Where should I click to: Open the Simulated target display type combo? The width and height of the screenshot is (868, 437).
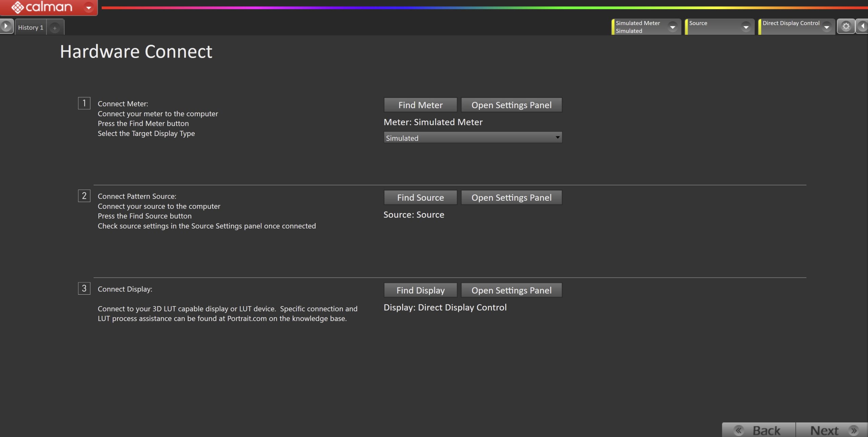point(473,138)
